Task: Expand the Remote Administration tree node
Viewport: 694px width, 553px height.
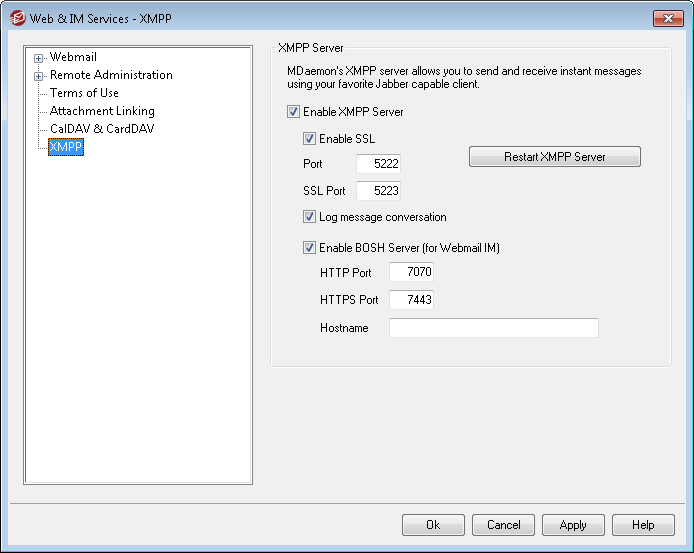Action: coord(39,76)
